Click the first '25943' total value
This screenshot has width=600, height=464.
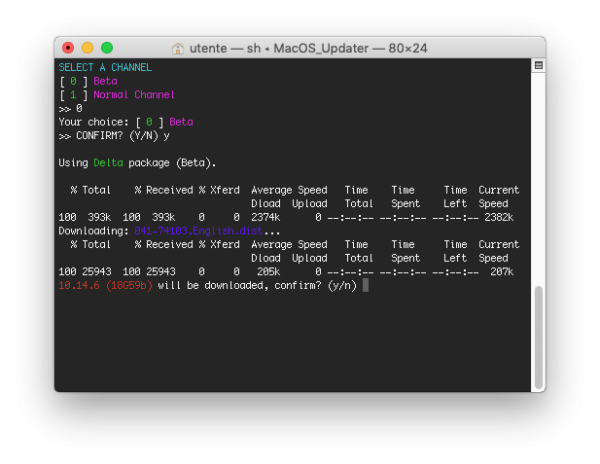point(96,272)
